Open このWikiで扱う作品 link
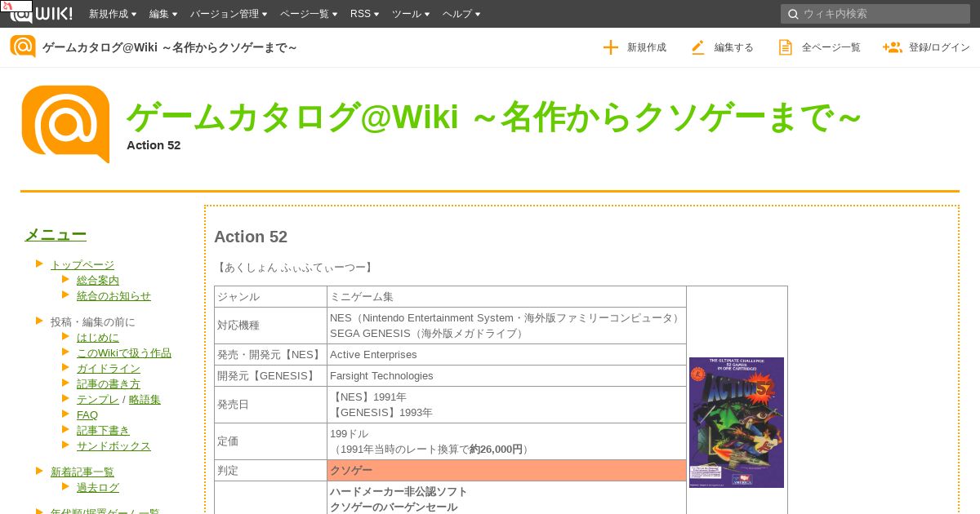The width and height of the screenshot is (980, 514). click(124, 352)
